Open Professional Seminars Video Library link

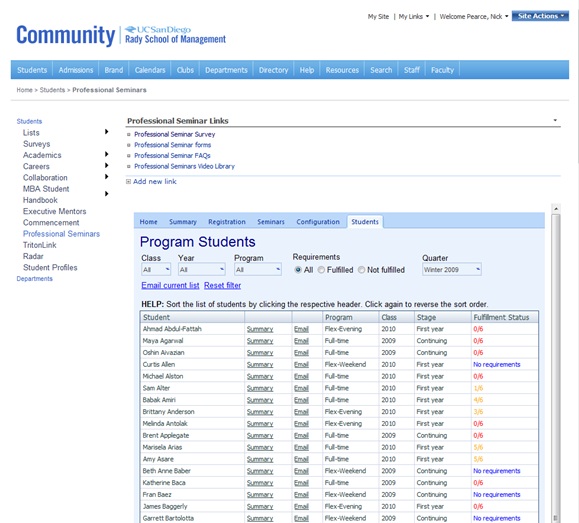point(184,166)
